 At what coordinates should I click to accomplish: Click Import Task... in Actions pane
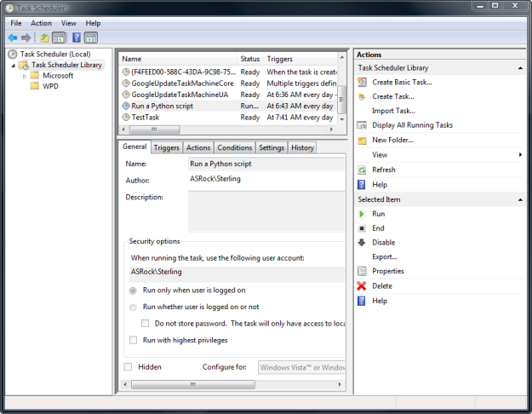pyautogui.click(x=393, y=111)
